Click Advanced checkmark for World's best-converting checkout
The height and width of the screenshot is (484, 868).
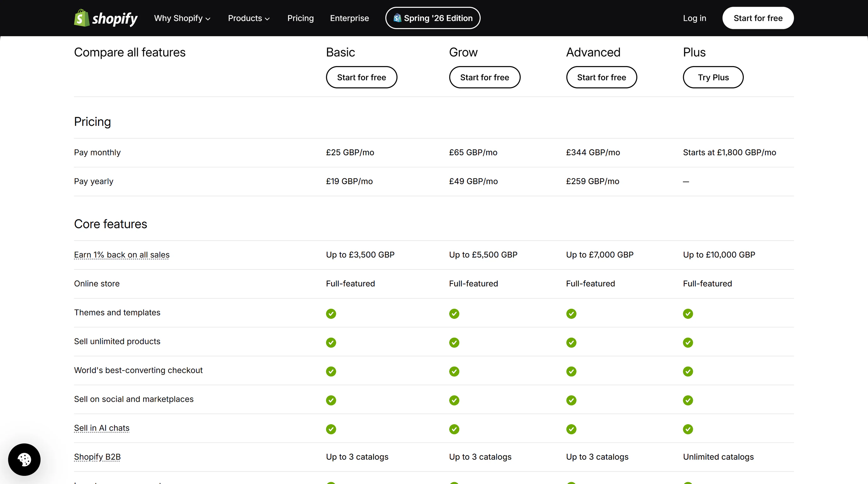point(571,372)
